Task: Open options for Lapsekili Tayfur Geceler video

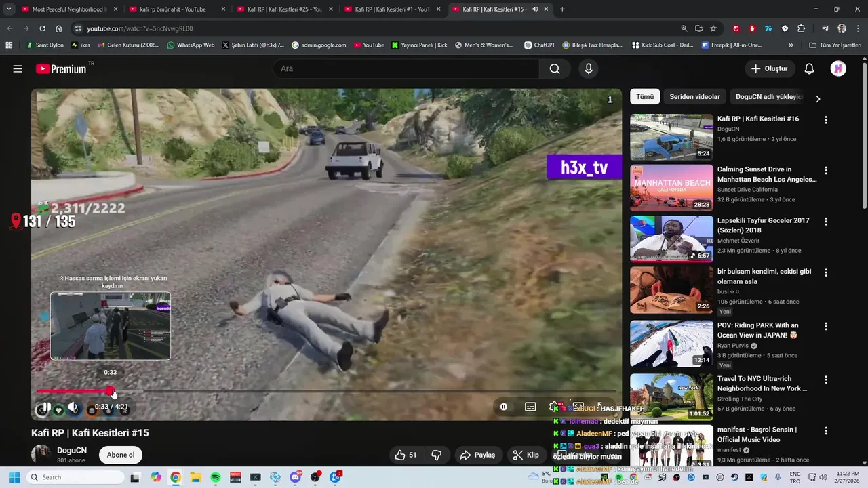Action: point(826,222)
